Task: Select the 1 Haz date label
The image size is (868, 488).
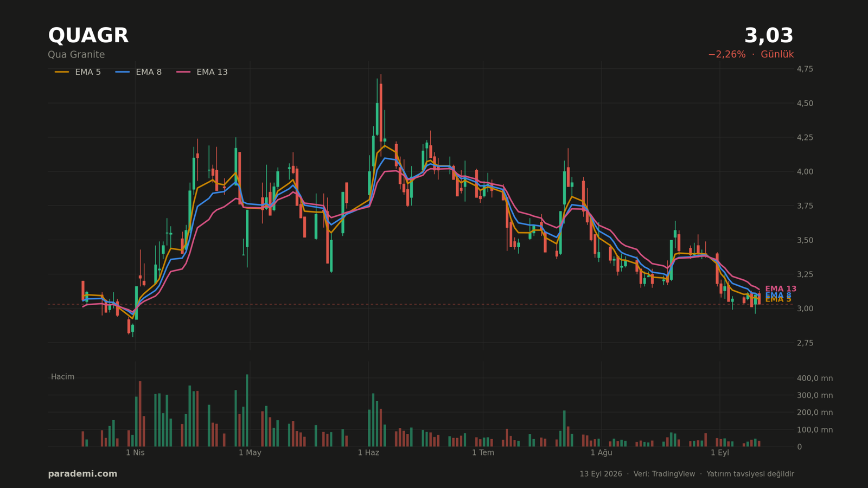Action: pyautogui.click(x=368, y=453)
